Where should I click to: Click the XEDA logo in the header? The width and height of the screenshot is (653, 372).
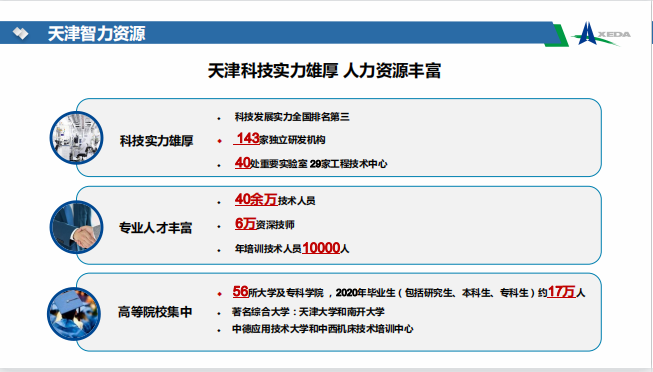pos(602,34)
